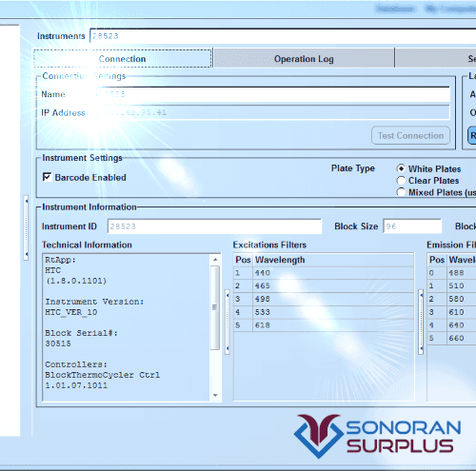Click the Technical Information scroll down arrow
This screenshot has height=471, width=476.
click(x=215, y=395)
